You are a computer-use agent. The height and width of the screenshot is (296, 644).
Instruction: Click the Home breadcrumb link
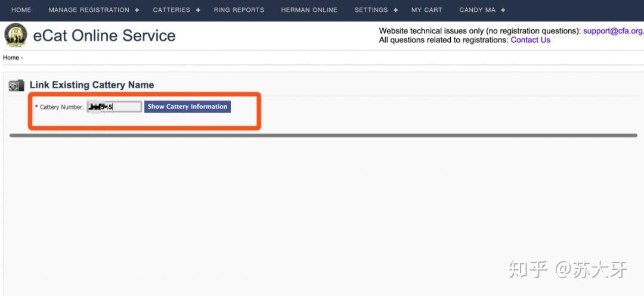tap(11, 57)
